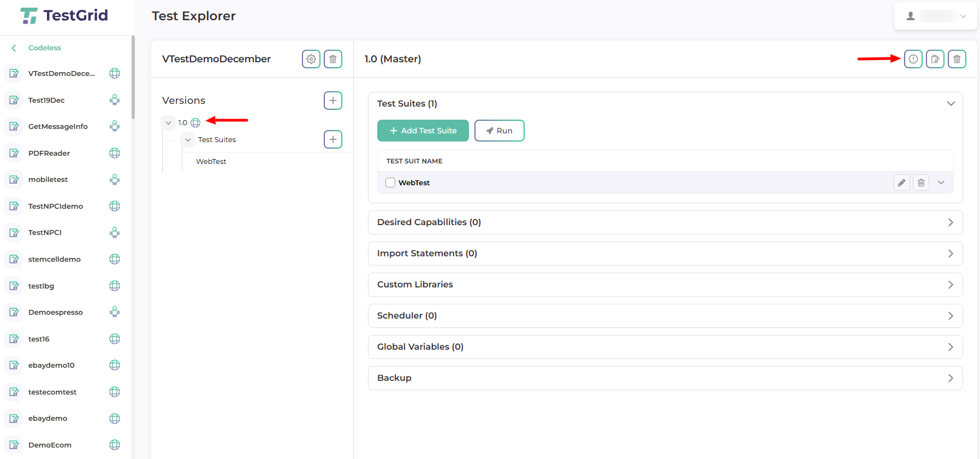Tick the WebTest suite checkbox
Screen dimensions: 980x459
point(390,183)
